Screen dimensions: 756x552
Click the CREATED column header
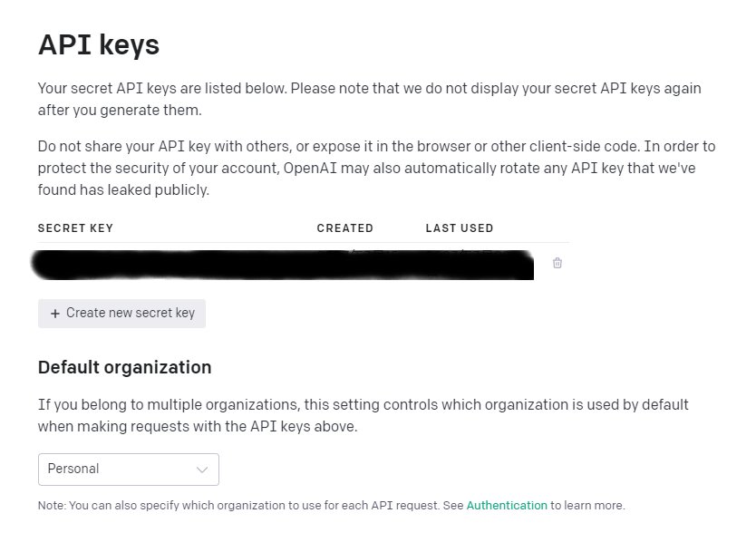click(344, 228)
